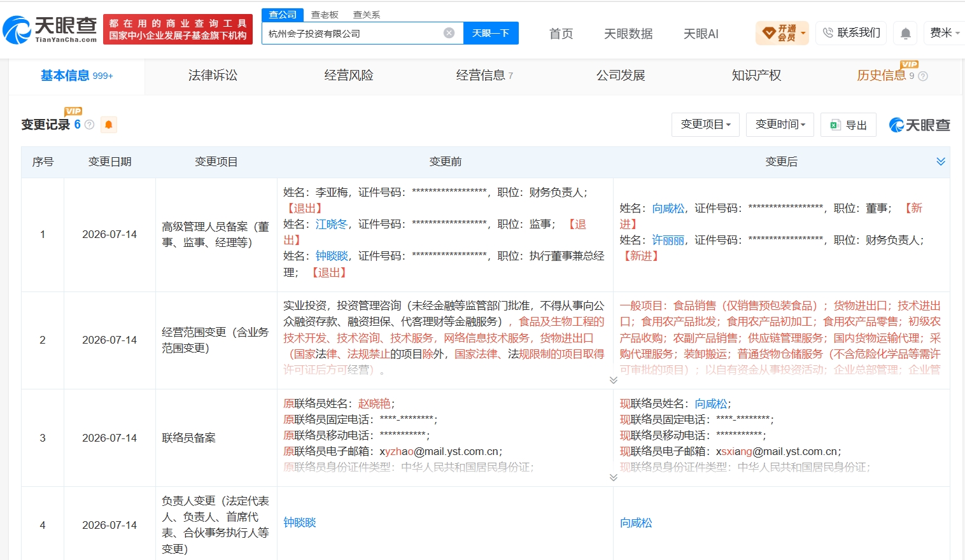
Task: Expand all rows with double-chevron icon
Action: tap(941, 162)
